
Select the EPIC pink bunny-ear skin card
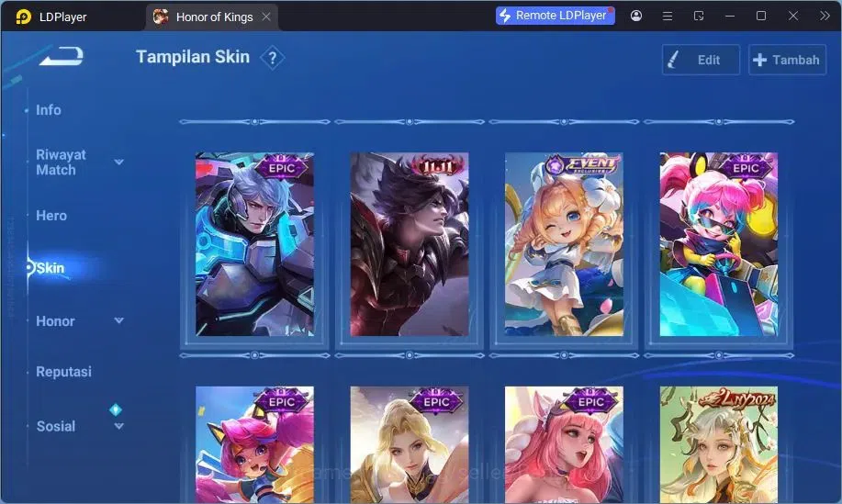click(x=564, y=445)
